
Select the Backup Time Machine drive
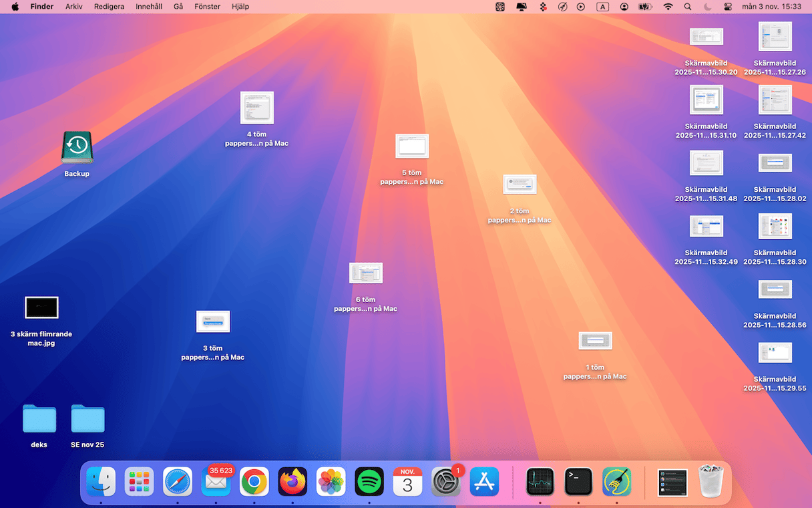[77, 148]
